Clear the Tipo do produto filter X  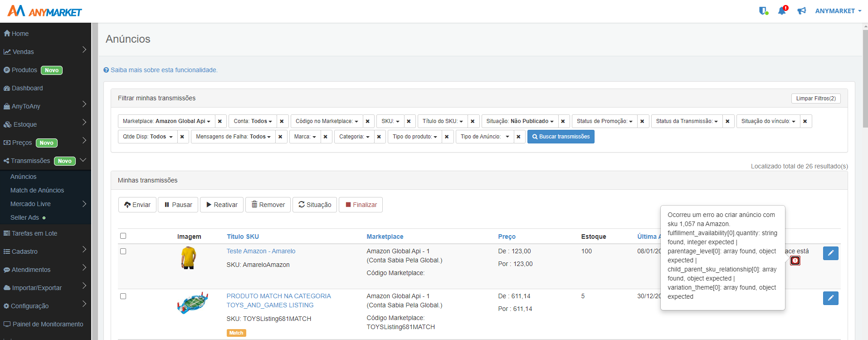tap(447, 137)
